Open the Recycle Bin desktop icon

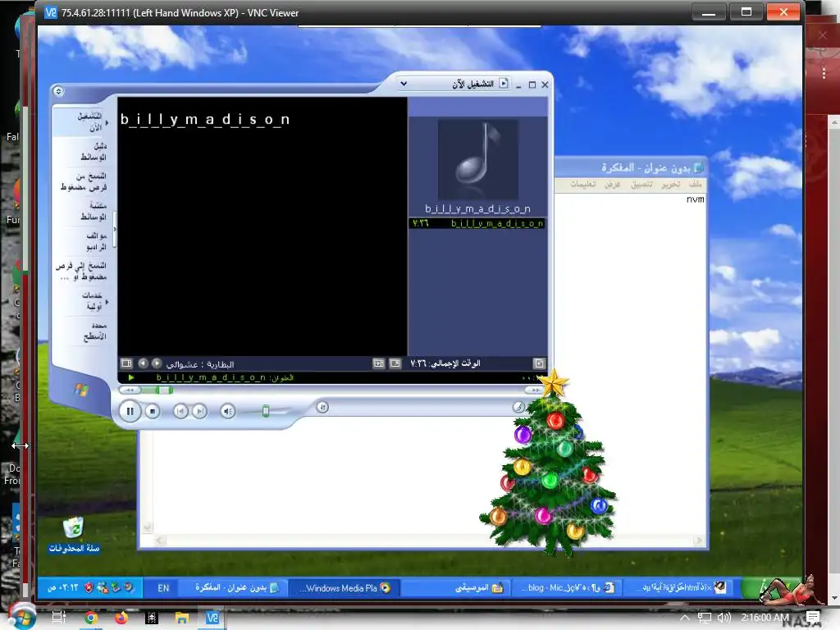pyautogui.click(x=74, y=535)
